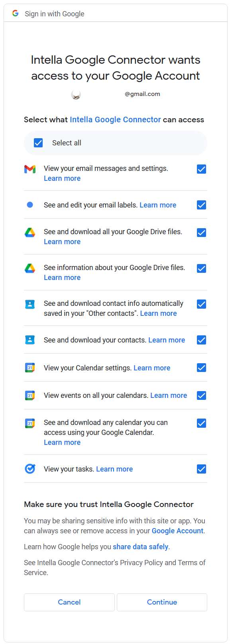Click the blue dot icon for email labels
Viewport: 230px width, 644px height.
[x=30, y=205]
